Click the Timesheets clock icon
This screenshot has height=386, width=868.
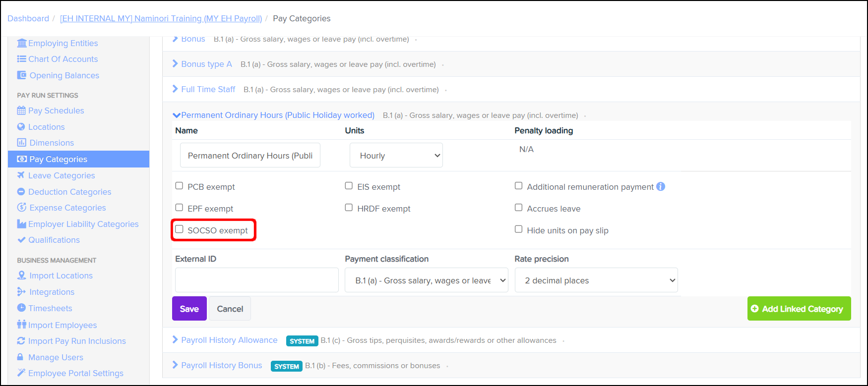point(21,308)
